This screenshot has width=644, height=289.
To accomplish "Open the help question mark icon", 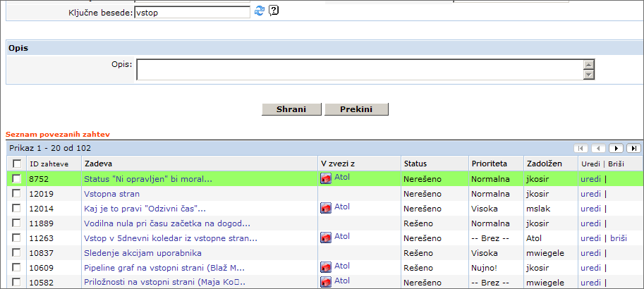I will pos(274,11).
